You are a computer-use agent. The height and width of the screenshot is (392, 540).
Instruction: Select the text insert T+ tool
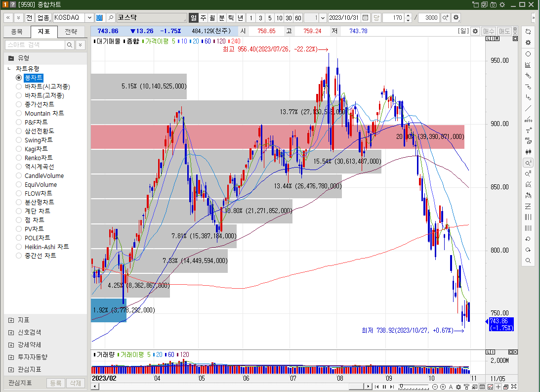tap(528, 130)
